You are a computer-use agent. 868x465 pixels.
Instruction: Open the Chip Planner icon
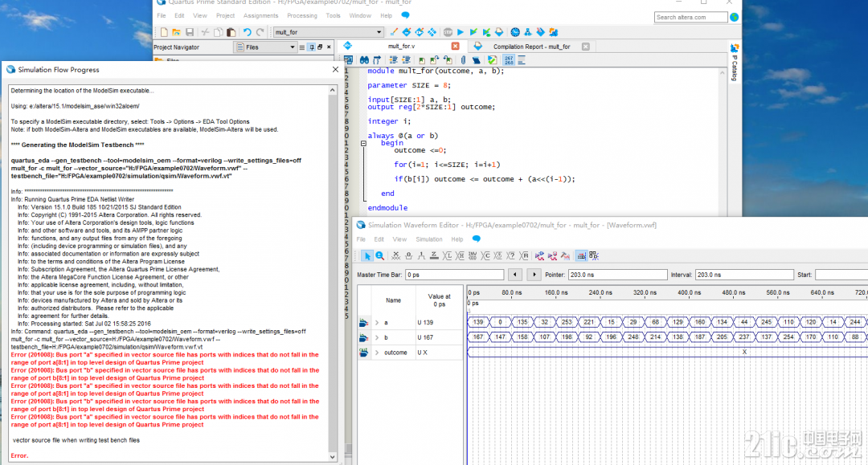[432, 32]
